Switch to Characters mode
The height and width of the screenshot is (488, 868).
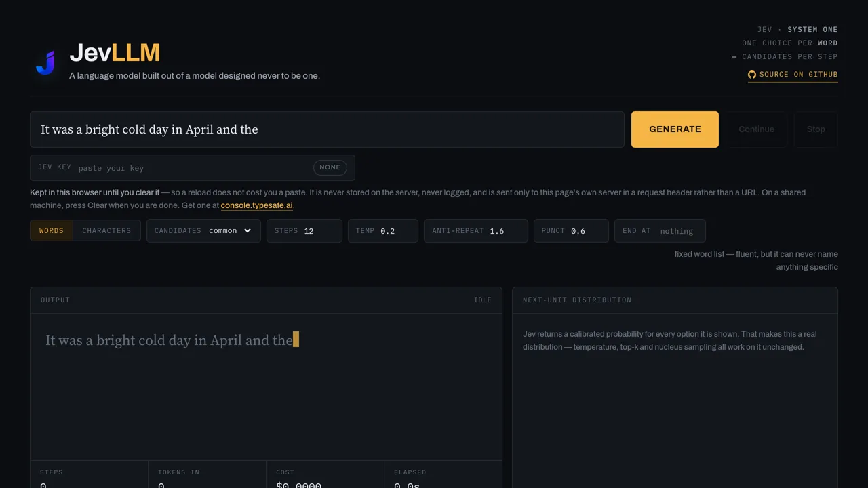tap(106, 230)
